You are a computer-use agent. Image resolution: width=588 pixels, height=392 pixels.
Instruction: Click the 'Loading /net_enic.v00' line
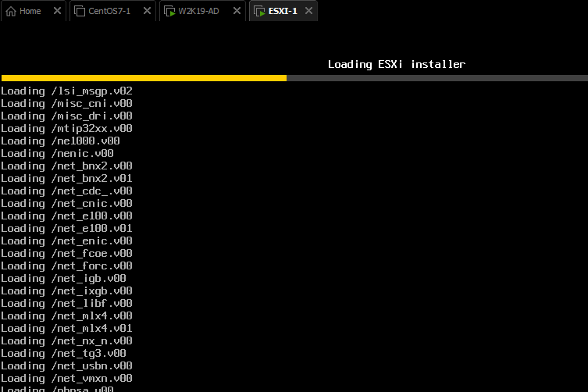pyautogui.click(x=66, y=241)
